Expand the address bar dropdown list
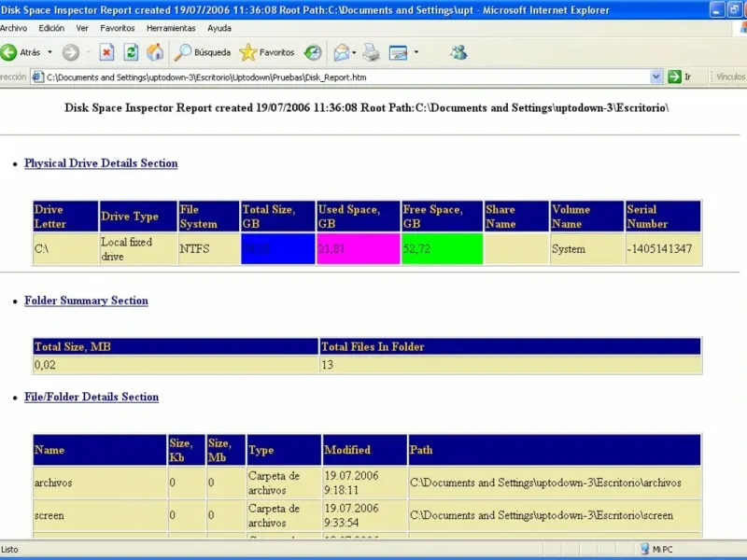 [656, 77]
